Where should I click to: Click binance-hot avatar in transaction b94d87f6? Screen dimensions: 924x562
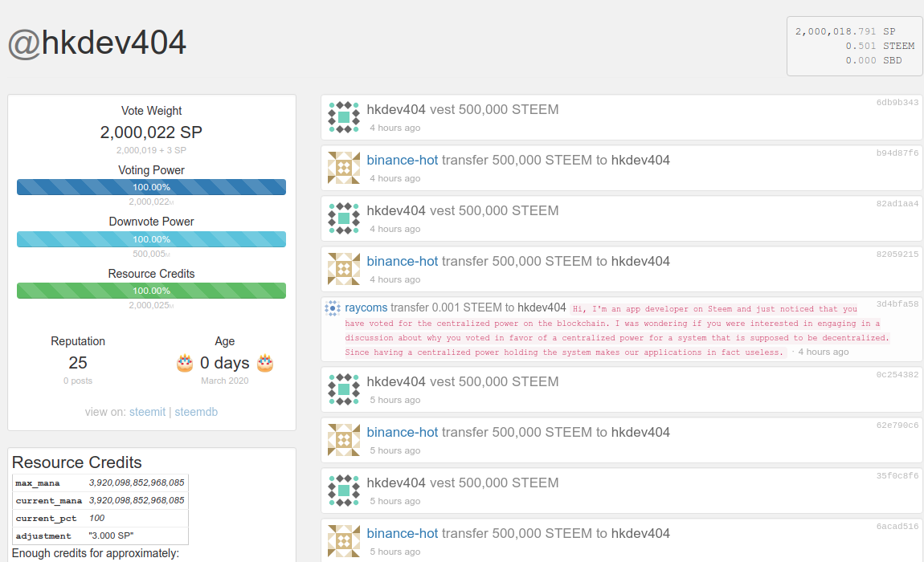point(344,168)
